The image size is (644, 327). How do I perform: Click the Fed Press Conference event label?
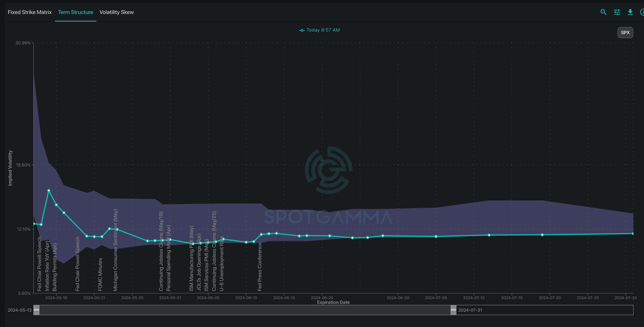[x=259, y=267]
